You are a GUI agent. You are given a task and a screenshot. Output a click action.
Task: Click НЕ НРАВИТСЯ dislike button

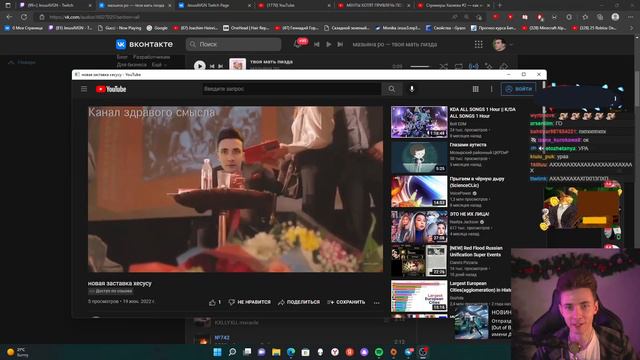coord(249,302)
